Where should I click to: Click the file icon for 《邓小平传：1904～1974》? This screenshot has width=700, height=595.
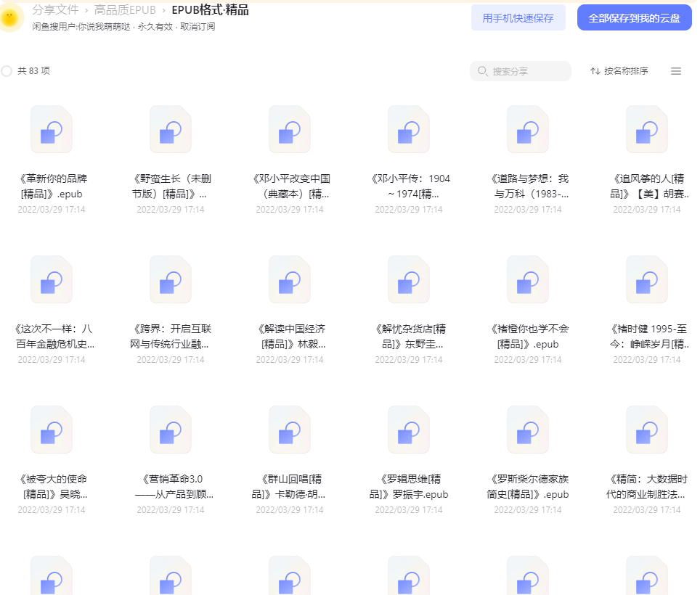tap(409, 129)
